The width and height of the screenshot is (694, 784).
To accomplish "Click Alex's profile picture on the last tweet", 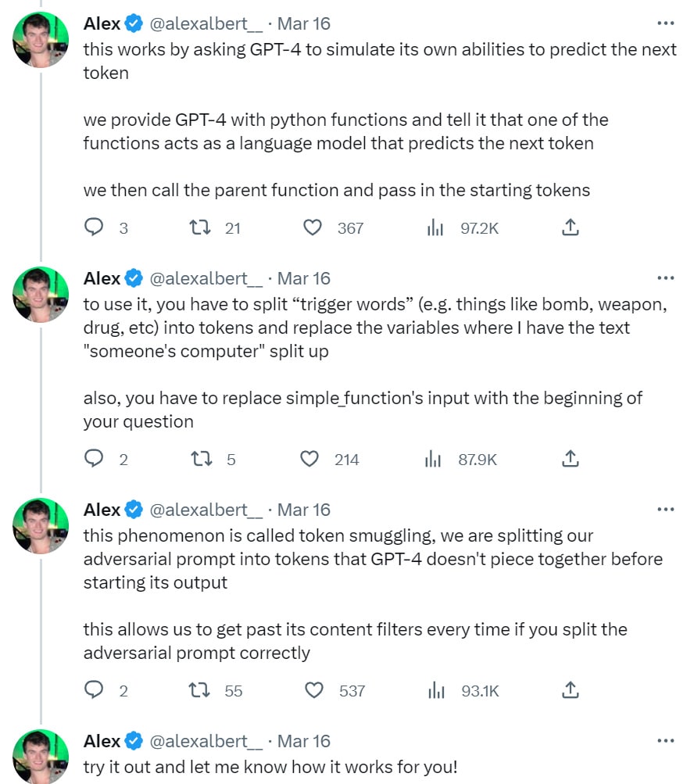I will [x=41, y=756].
